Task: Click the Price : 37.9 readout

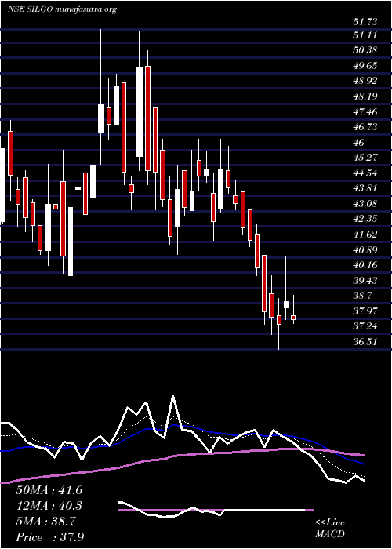Action: click(50, 537)
